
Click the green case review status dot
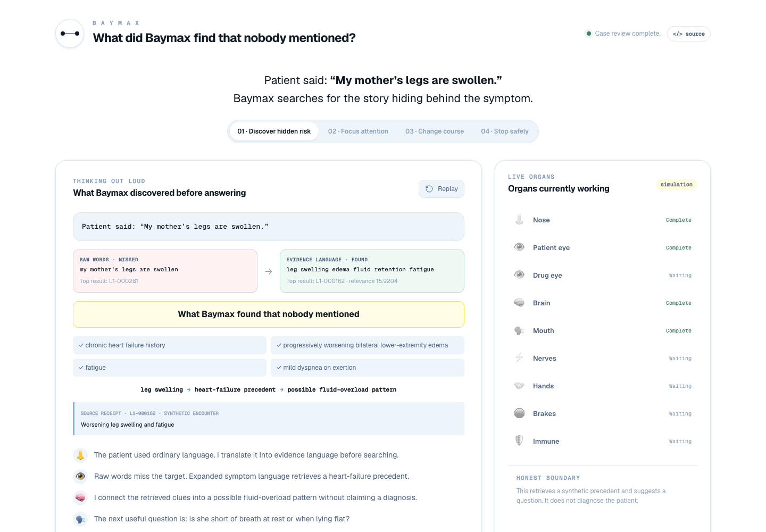coord(588,34)
